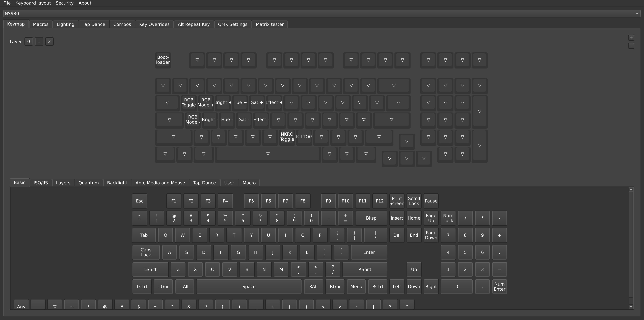Click the Effect + key
The height and width of the screenshot is (320, 644).
[x=274, y=103]
